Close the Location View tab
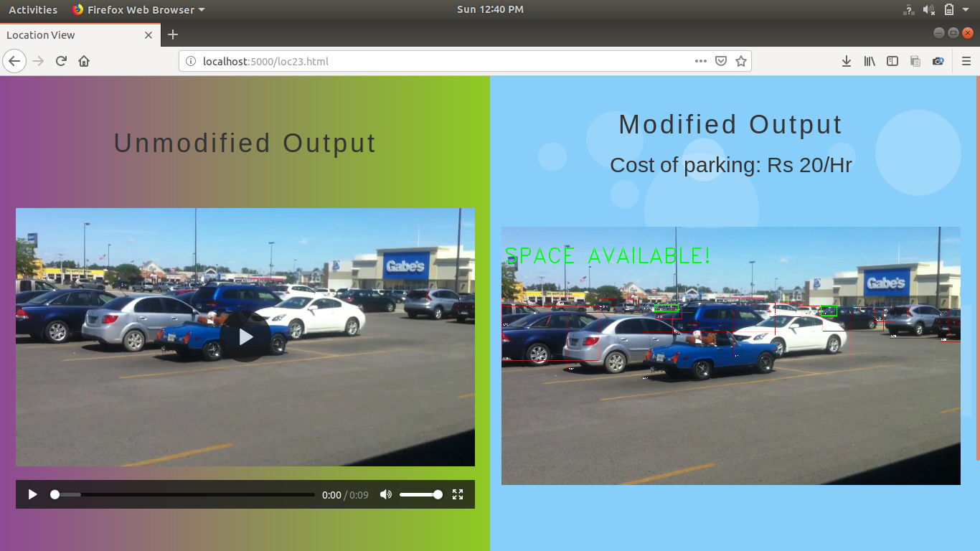 click(x=149, y=34)
